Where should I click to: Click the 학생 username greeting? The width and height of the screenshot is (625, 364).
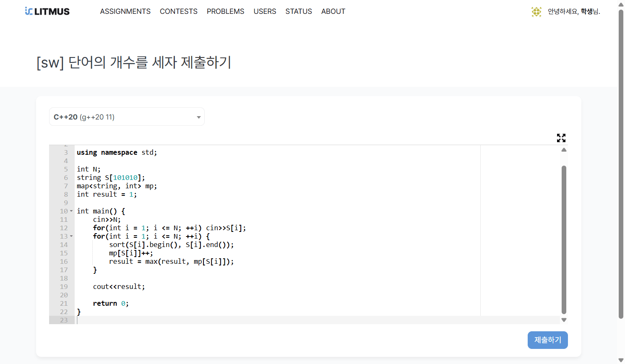[x=574, y=12]
